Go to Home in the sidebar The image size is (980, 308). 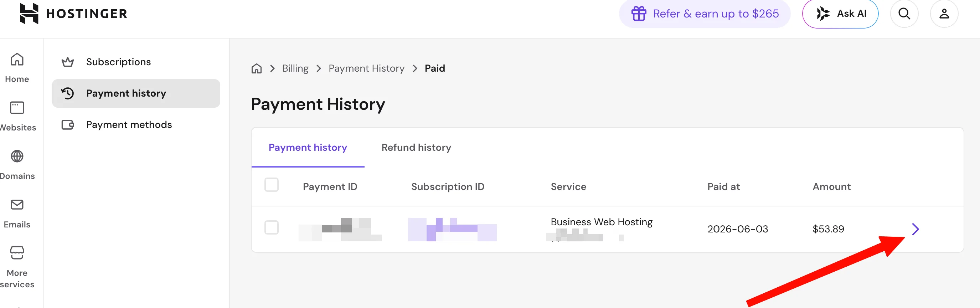[x=17, y=68]
